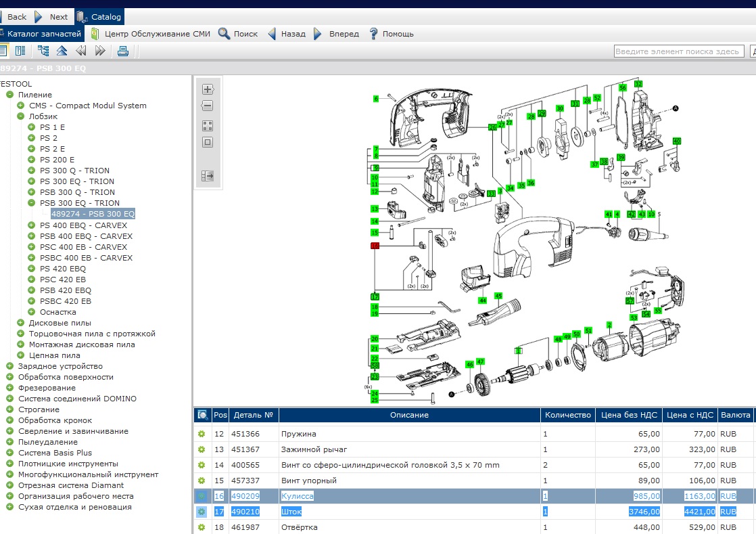Sort table by Количество column header
The width and height of the screenshot is (756, 534).
pyautogui.click(x=567, y=415)
